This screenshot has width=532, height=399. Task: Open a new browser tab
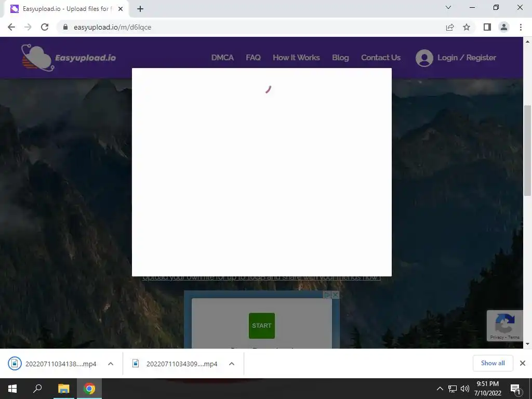tap(140, 9)
